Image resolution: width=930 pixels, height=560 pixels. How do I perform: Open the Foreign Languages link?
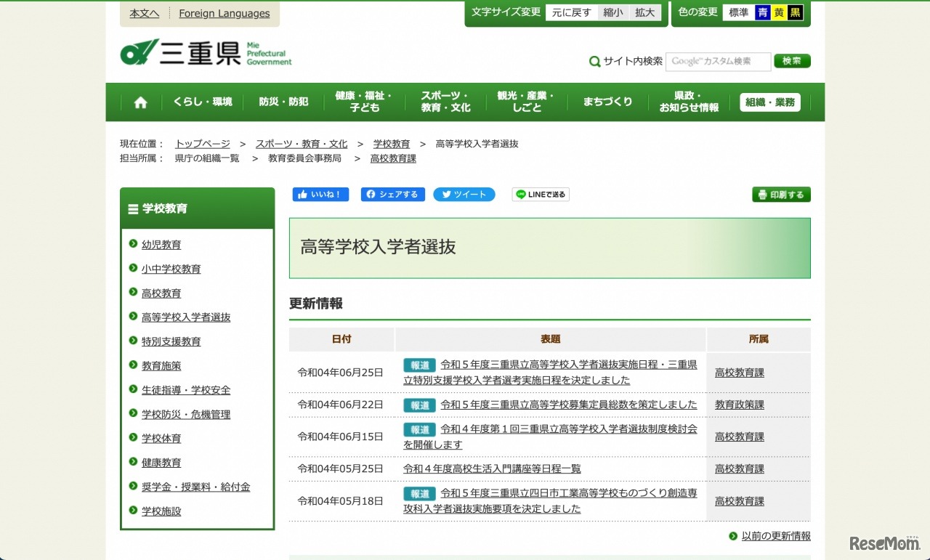(224, 14)
